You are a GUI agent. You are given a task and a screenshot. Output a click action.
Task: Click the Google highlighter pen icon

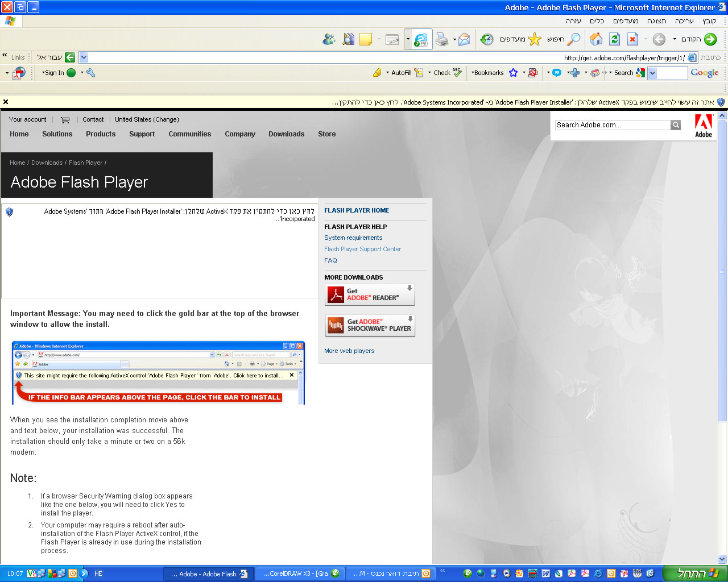(377, 73)
